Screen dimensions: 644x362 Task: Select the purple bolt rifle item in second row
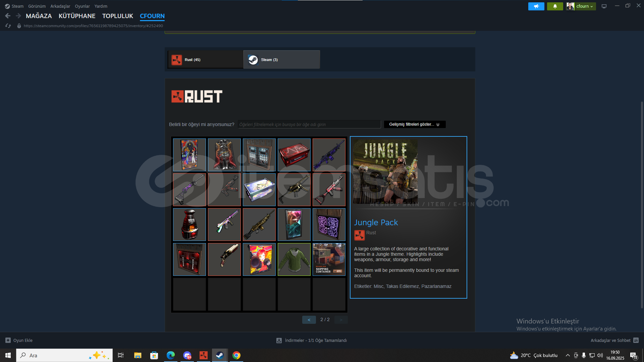pos(190,190)
